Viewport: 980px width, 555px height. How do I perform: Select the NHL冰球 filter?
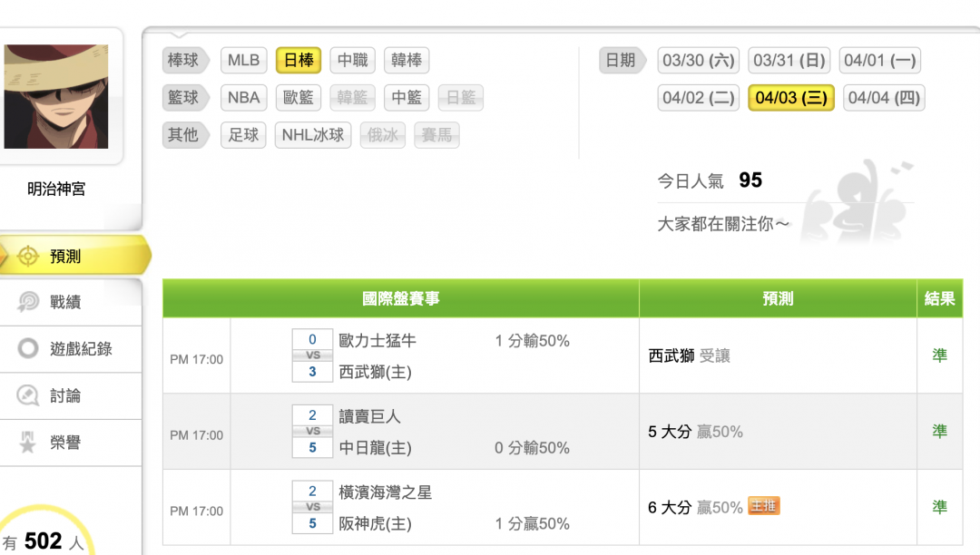[313, 135]
